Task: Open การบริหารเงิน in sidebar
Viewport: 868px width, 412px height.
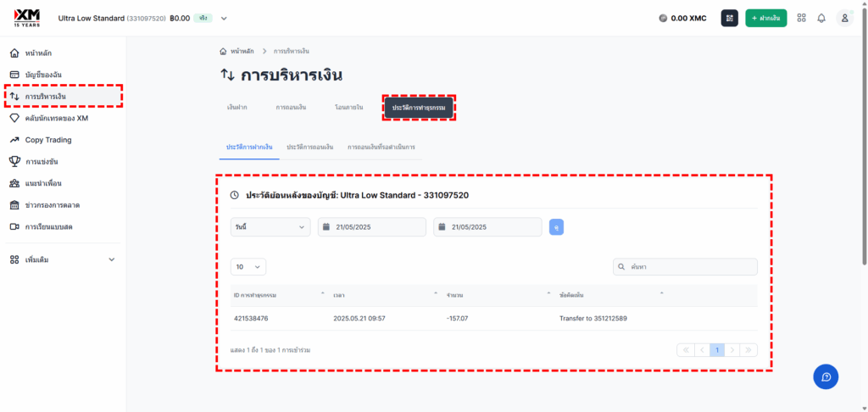Action: coord(63,97)
